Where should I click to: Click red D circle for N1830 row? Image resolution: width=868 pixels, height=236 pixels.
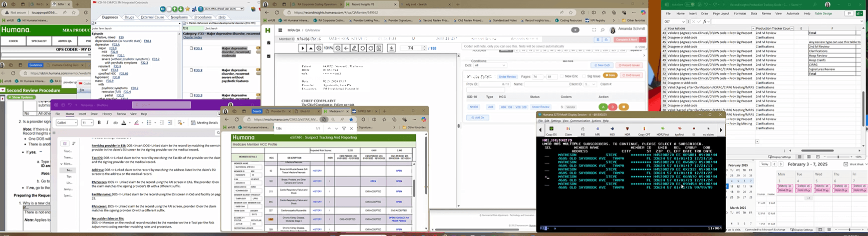[613, 107]
